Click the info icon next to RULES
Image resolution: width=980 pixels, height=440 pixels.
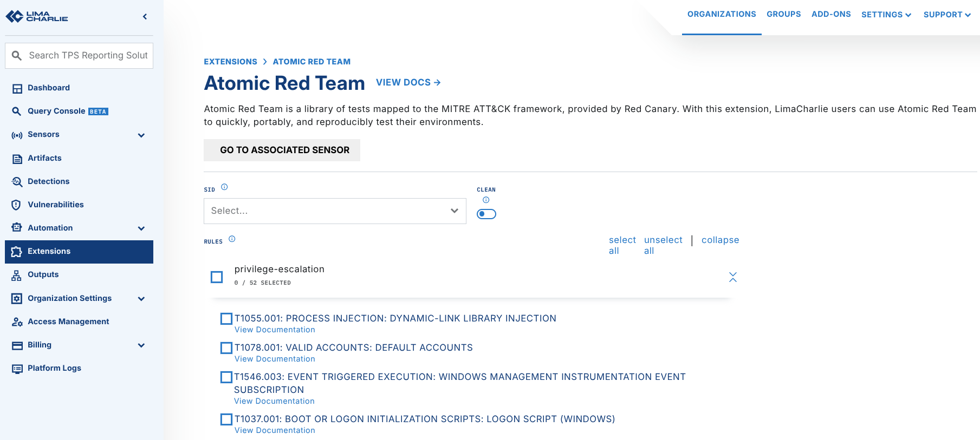(232, 239)
